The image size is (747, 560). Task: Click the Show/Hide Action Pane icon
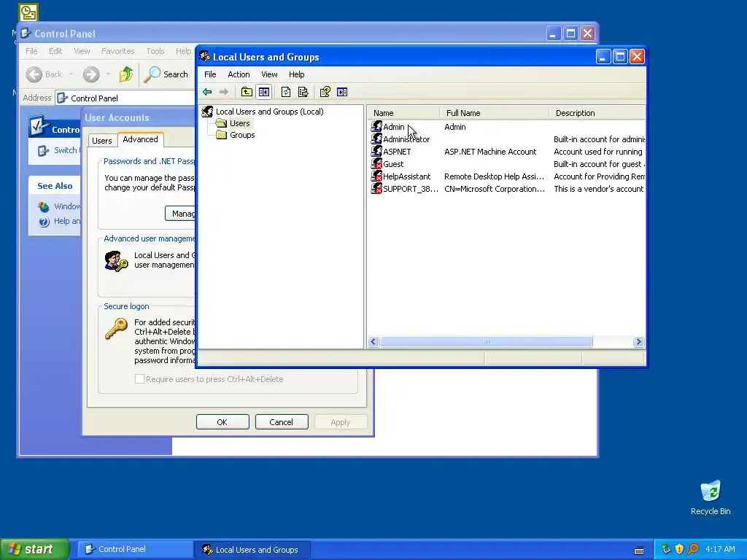pos(342,92)
